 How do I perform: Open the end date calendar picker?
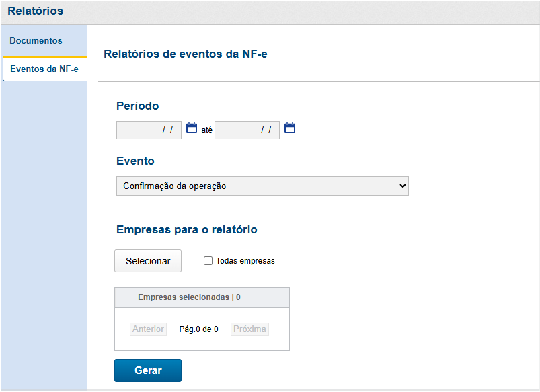point(290,128)
